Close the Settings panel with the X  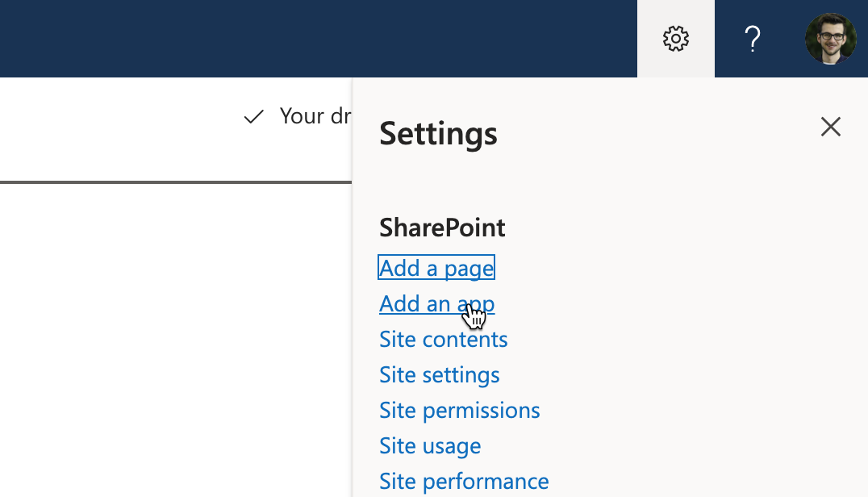pos(830,127)
